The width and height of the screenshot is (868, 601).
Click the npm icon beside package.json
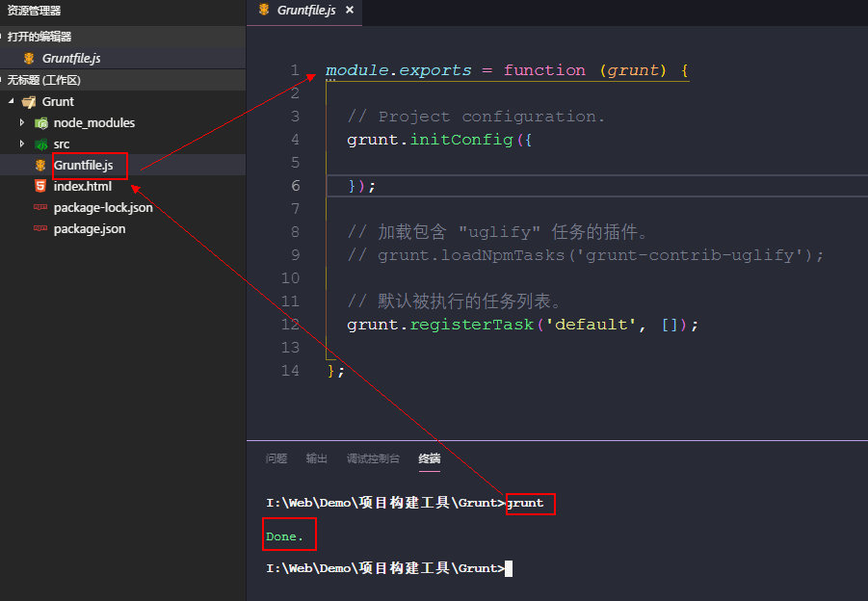point(40,229)
